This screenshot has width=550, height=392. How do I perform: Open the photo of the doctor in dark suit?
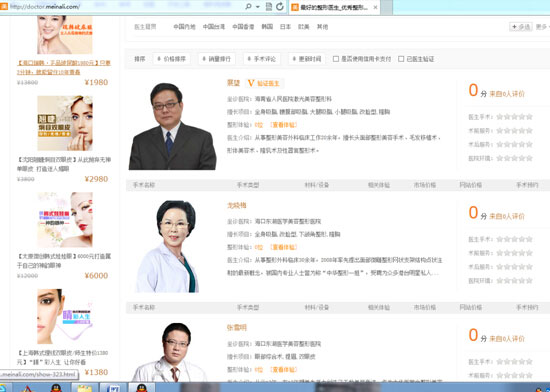(x=172, y=126)
